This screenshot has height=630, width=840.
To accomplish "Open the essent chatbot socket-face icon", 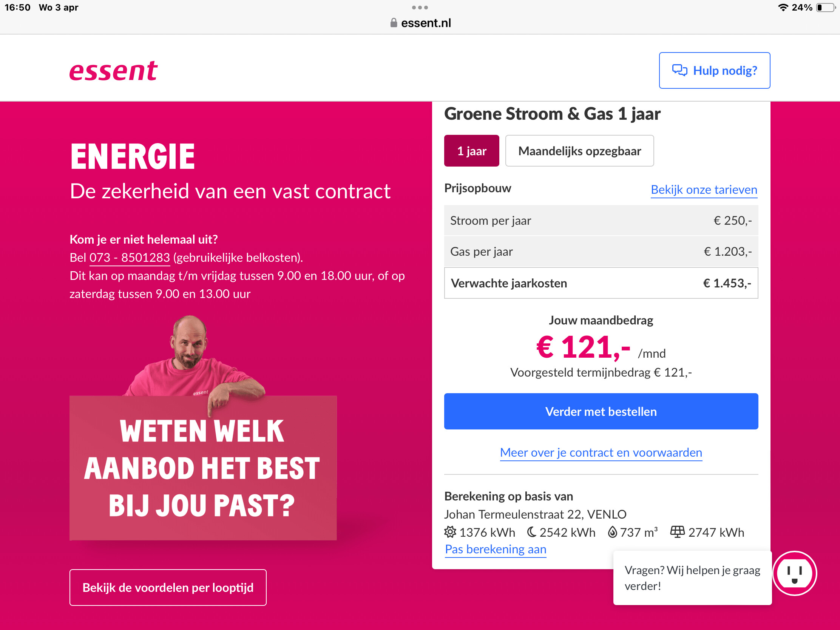I will click(x=794, y=573).
